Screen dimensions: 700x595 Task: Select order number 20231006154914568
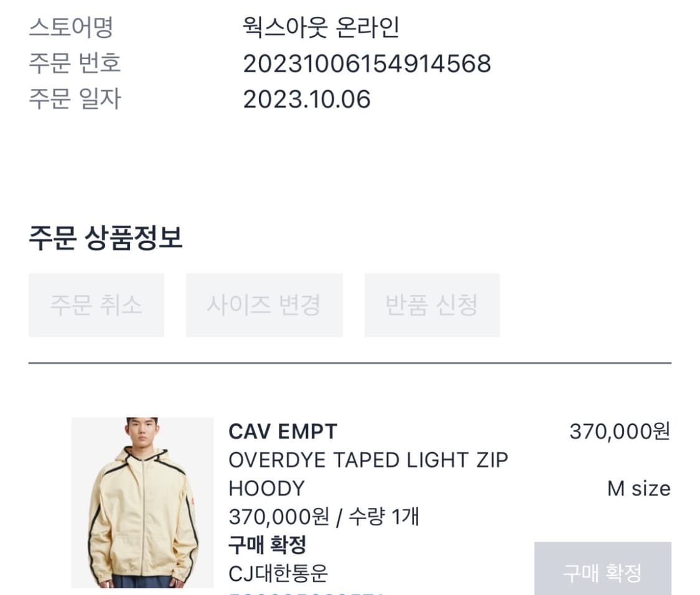(366, 63)
